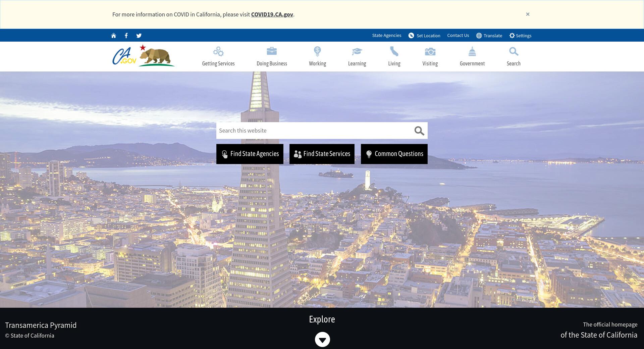Click 'of the State of California' text
Image resolution: width=644 pixels, height=349 pixels.
599,335
